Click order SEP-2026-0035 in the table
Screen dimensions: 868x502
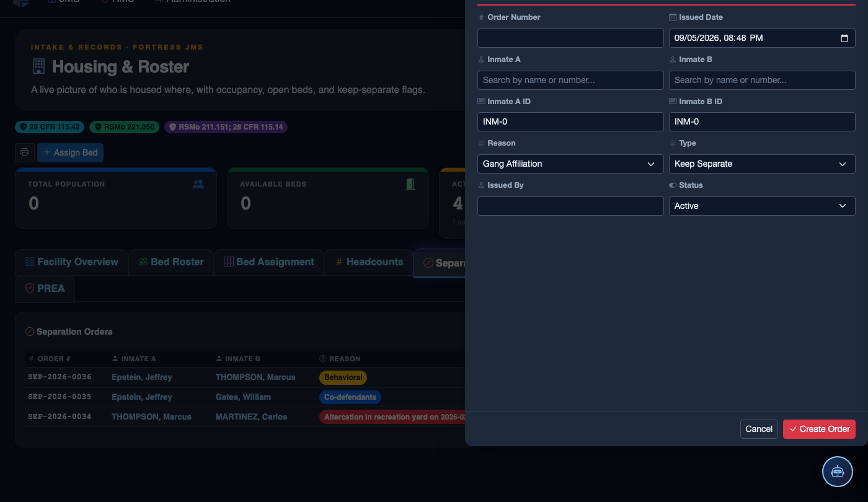(x=60, y=397)
